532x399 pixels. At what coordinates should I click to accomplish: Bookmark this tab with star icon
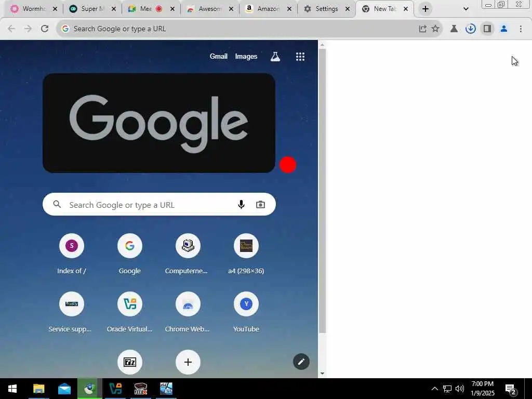pyautogui.click(x=435, y=29)
